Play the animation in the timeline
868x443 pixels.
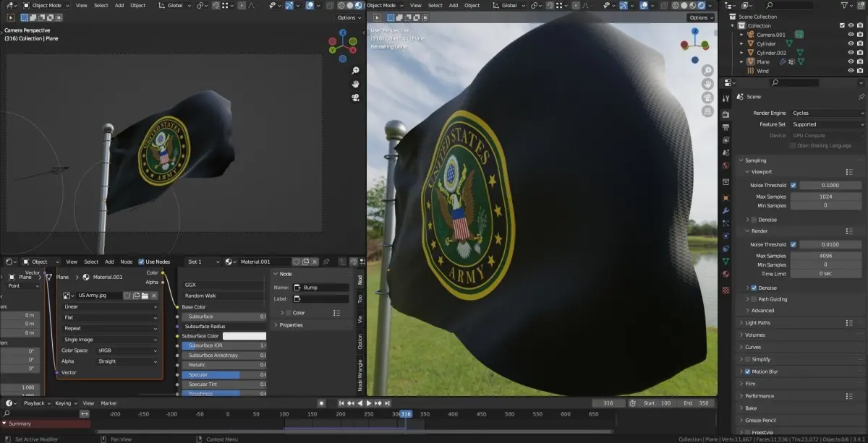[369, 403]
